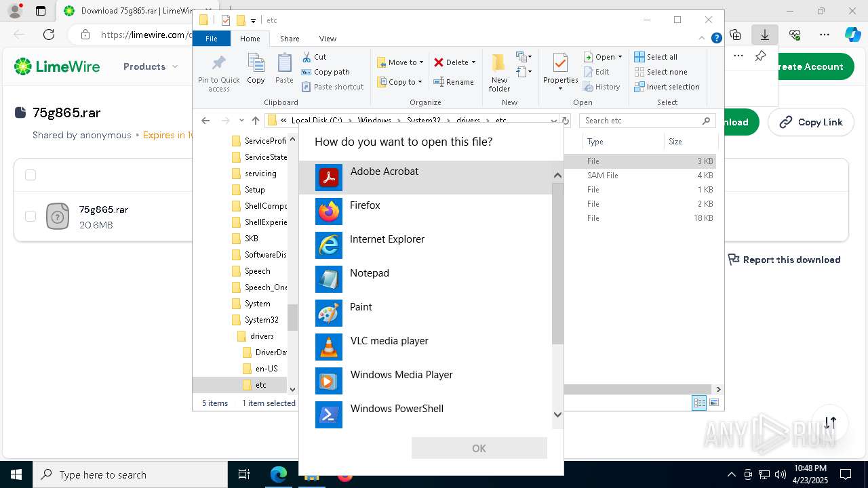Open Properties in the ribbon
The width and height of the screenshot is (868, 488).
click(x=560, y=73)
